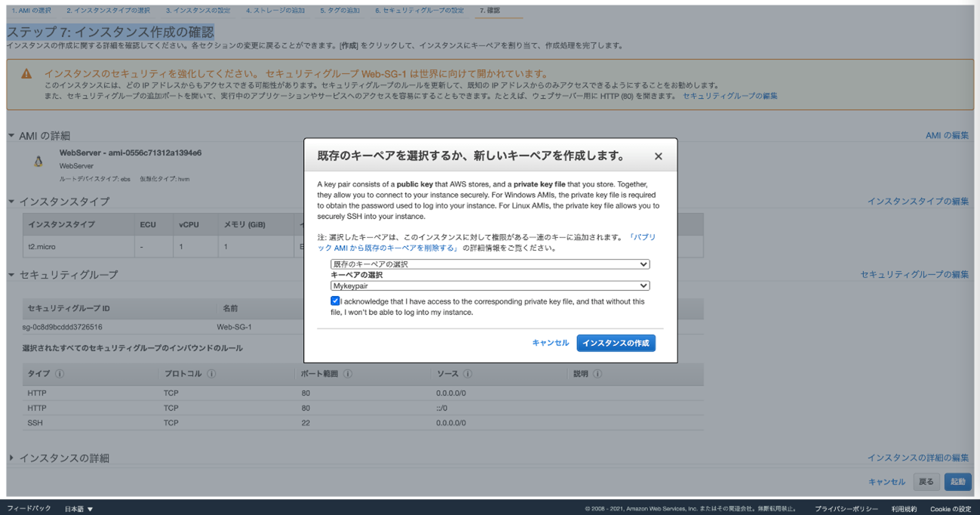Click info icon next to ソース column

pyautogui.click(x=468, y=374)
